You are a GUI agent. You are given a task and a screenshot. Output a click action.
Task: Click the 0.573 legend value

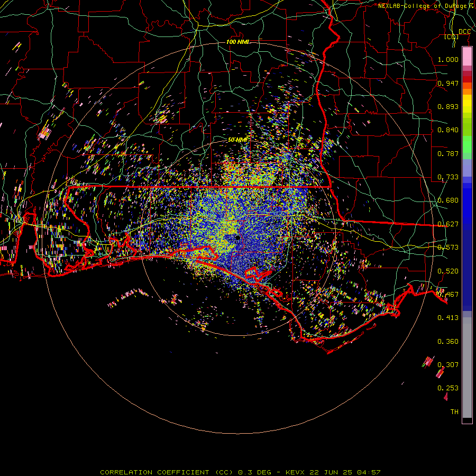pos(448,247)
